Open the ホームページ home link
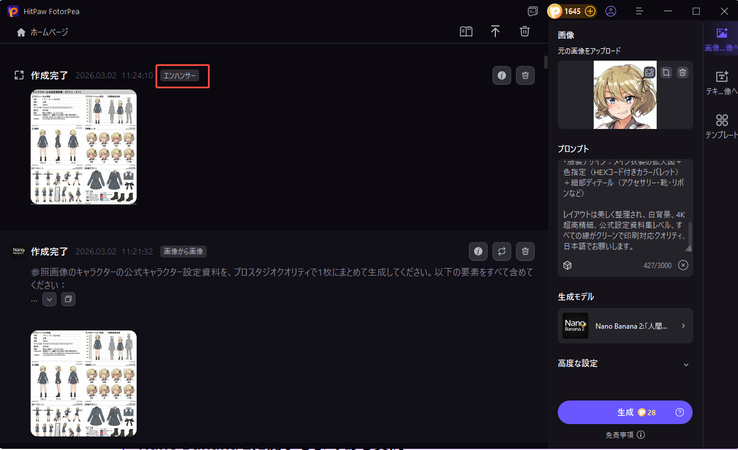Viewport: 738px width, 450px height. coord(42,32)
